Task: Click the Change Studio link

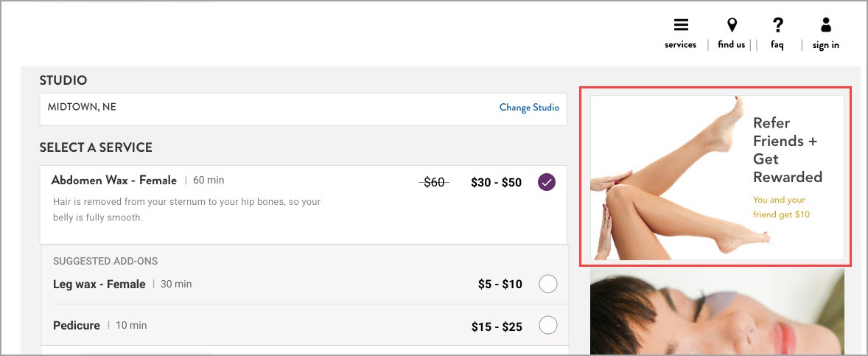Action: pos(529,108)
